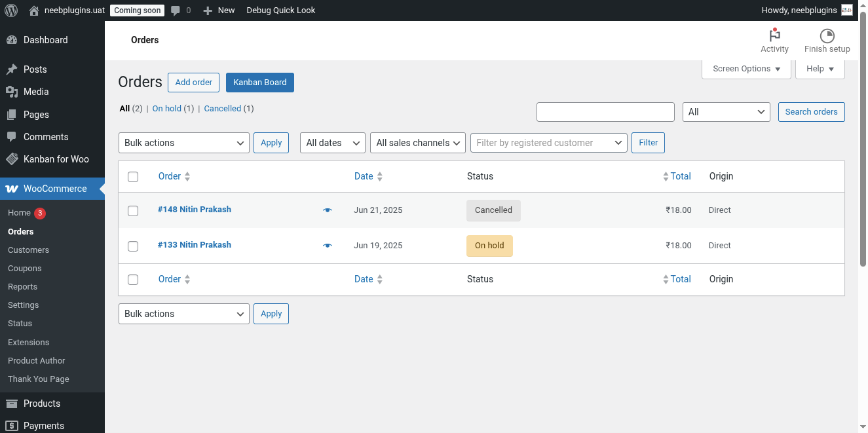Viewport: 868px width, 433px height.
Task: Click the WordPress logo in the admin bar
Action: pos(10,10)
